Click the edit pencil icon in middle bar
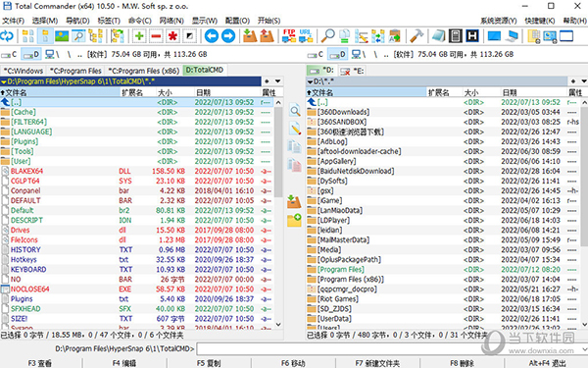 tap(295, 129)
